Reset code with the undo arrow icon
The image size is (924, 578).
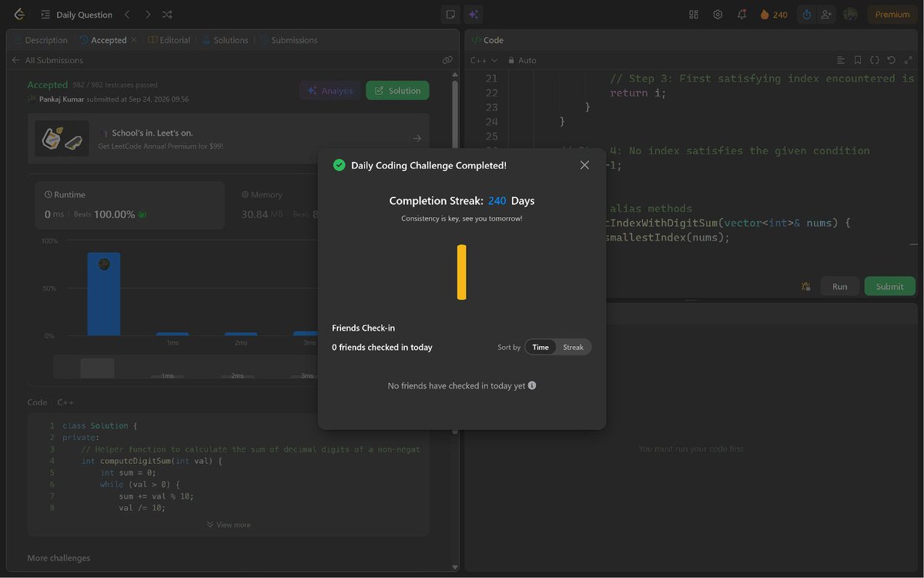[x=891, y=60]
